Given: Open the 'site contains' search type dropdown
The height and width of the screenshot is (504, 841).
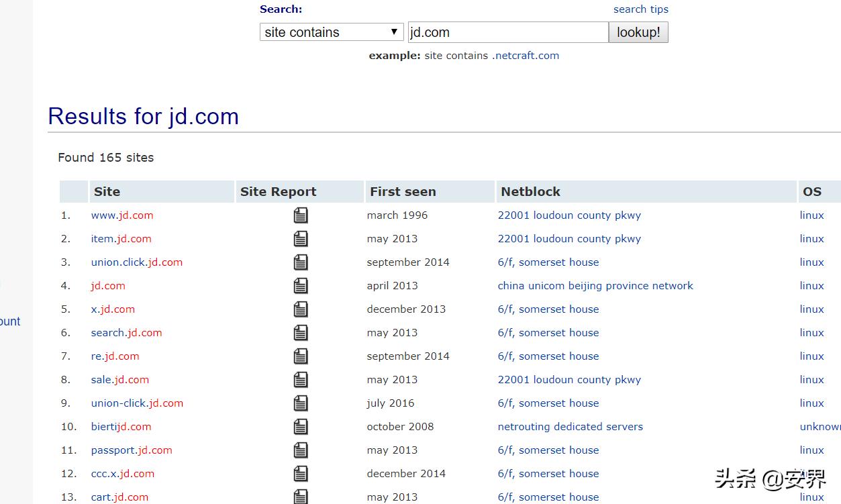Looking at the screenshot, I should pos(332,32).
